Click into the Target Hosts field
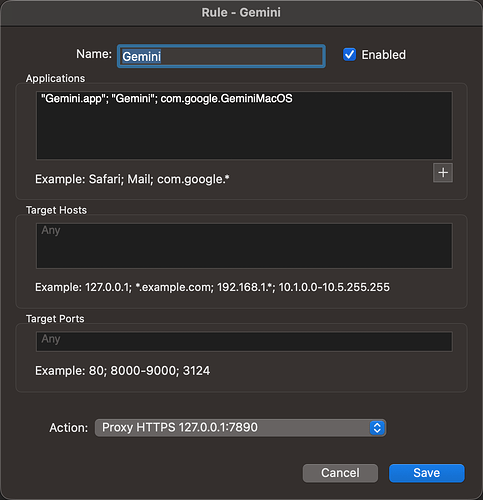483x500 pixels. 244,246
